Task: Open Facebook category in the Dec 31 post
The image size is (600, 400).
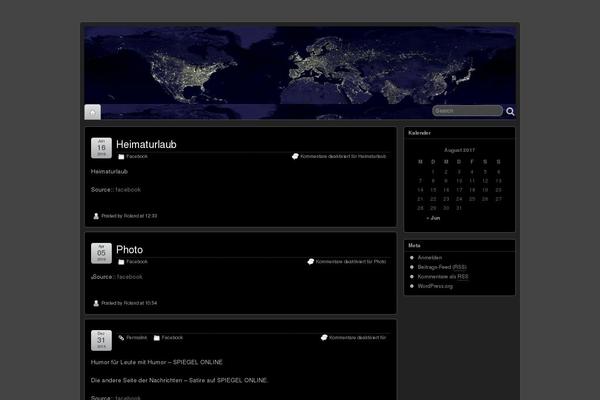Action: click(x=172, y=338)
